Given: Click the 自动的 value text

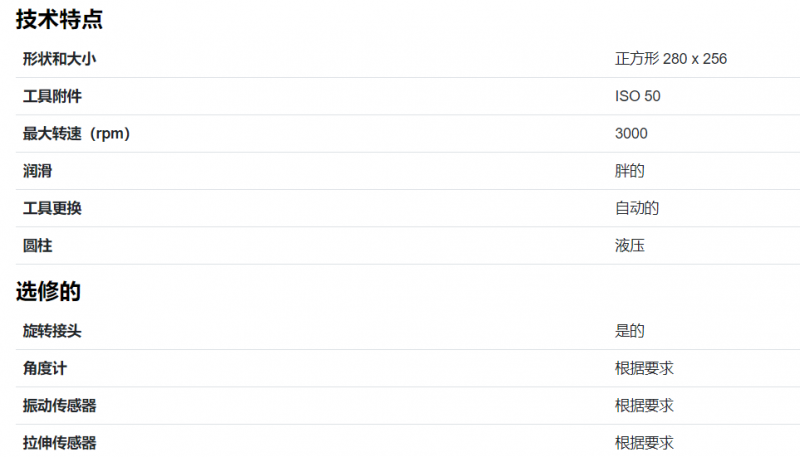Looking at the screenshot, I should tap(637, 208).
